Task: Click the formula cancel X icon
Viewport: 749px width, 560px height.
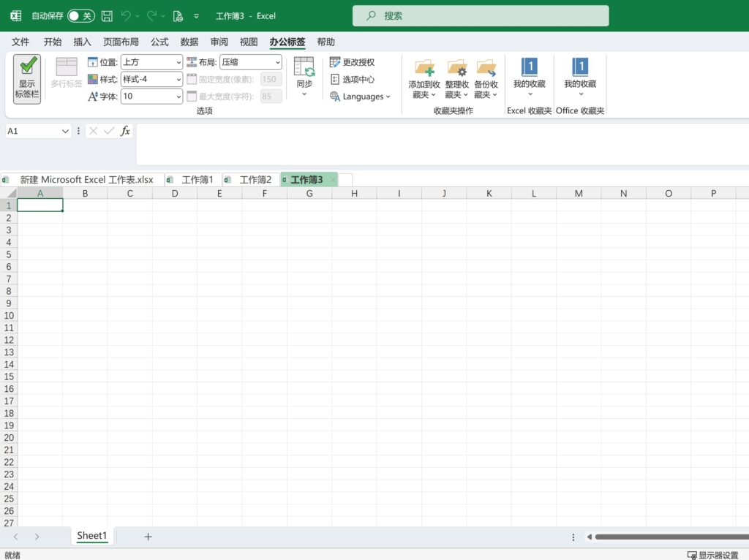Action: (x=93, y=131)
